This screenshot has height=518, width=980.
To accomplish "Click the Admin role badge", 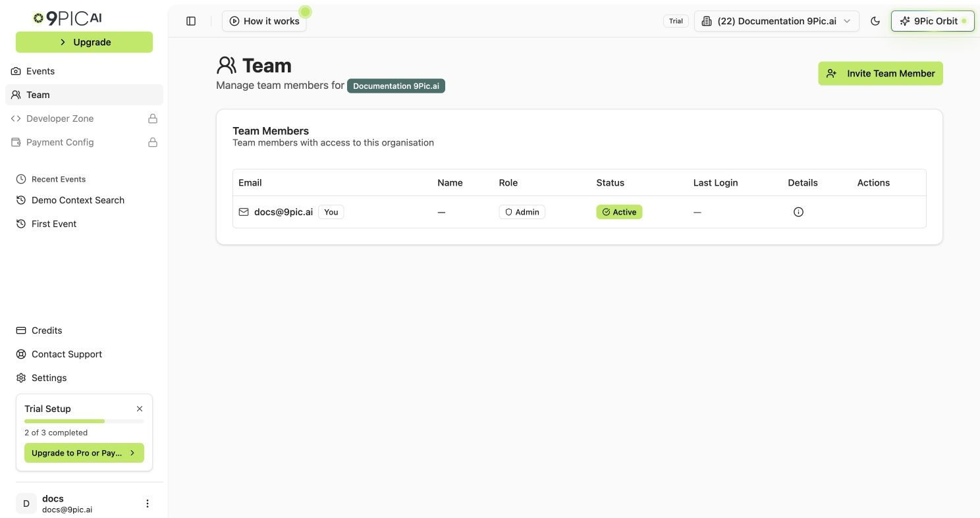I will pyautogui.click(x=522, y=212).
